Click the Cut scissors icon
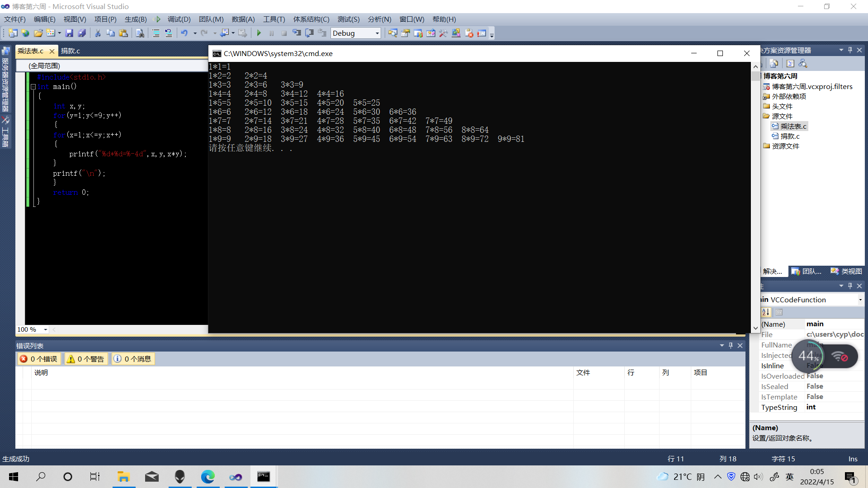Image resolution: width=868 pixels, height=488 pixels. click(97, 33)
